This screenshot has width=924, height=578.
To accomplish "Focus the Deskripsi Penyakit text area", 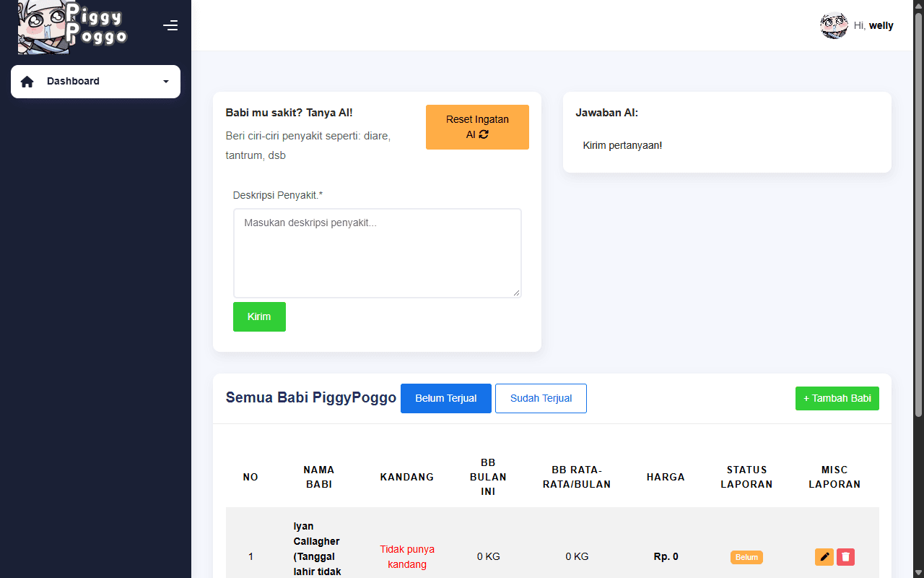I will pos(377,253).
